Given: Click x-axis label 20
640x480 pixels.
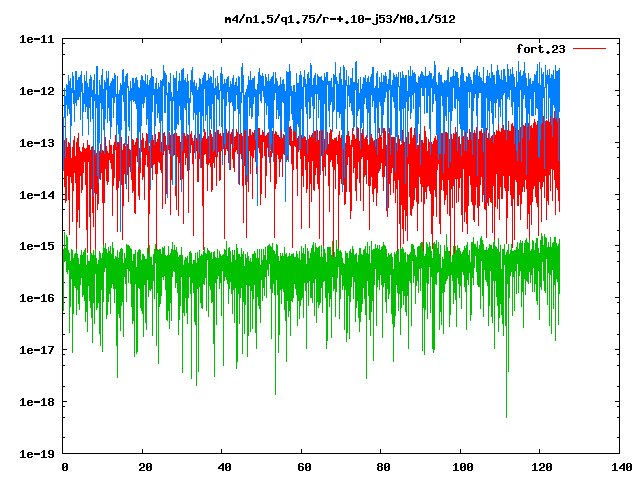Looking at the screenshot, I should pyautogui.click(x=145, y=467).
